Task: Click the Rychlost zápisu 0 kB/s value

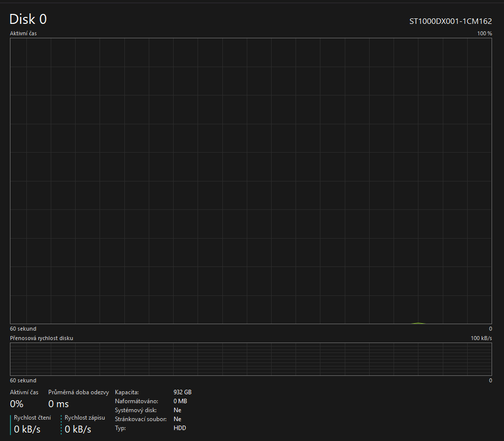Action: coord(78,429)
